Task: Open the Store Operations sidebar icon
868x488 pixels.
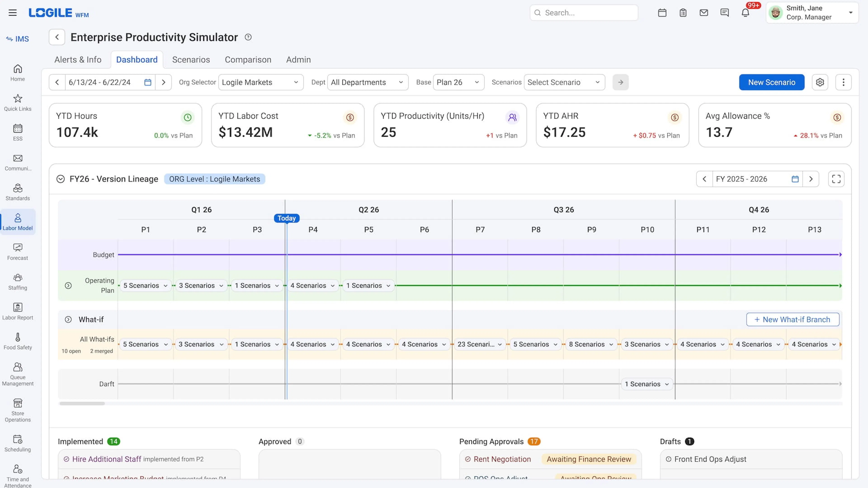Action: [x=18, y=410]
